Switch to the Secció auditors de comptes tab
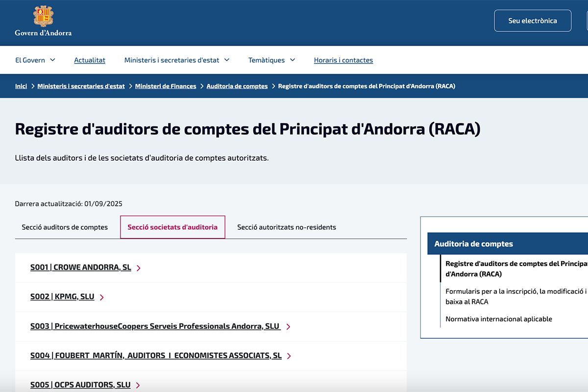The image size is (588, 392). click(64, 227)
